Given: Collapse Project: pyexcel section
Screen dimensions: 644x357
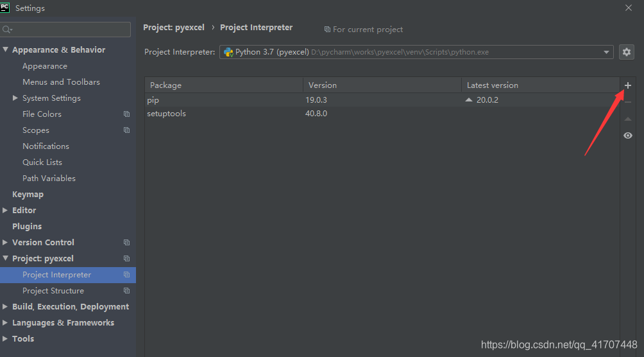Looking at the screenshot, I should pyautogui.click(x=5, y=258).
